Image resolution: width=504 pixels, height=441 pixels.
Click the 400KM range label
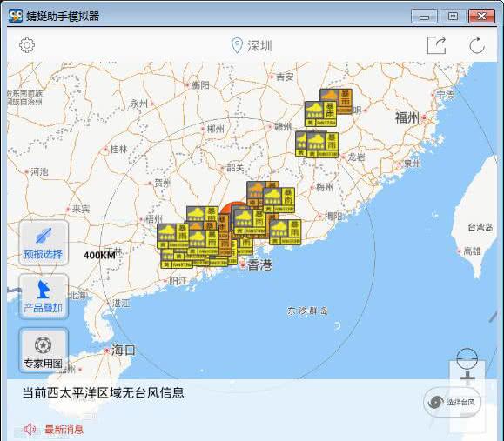(x=99, y=256)
